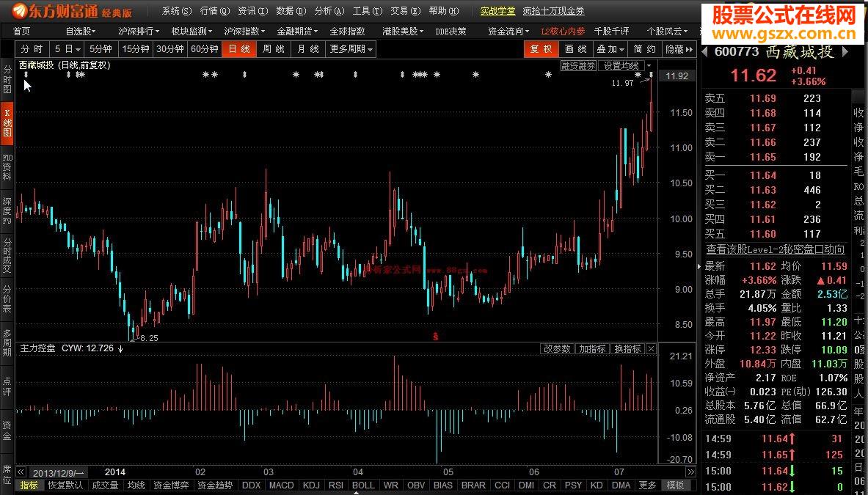Open the 更多周期 dropdown
Viewport: 868px width, 495px height.
[x=351, y=49]
